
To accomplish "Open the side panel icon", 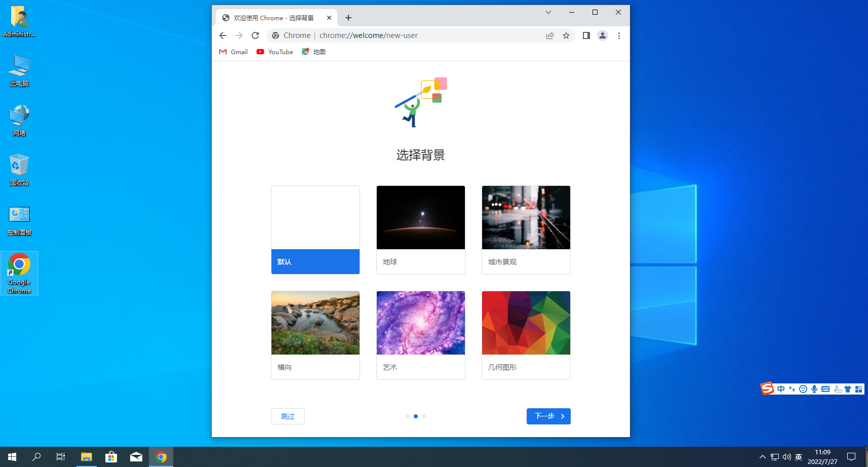I will pyautogui.click(x=586, y=35).
